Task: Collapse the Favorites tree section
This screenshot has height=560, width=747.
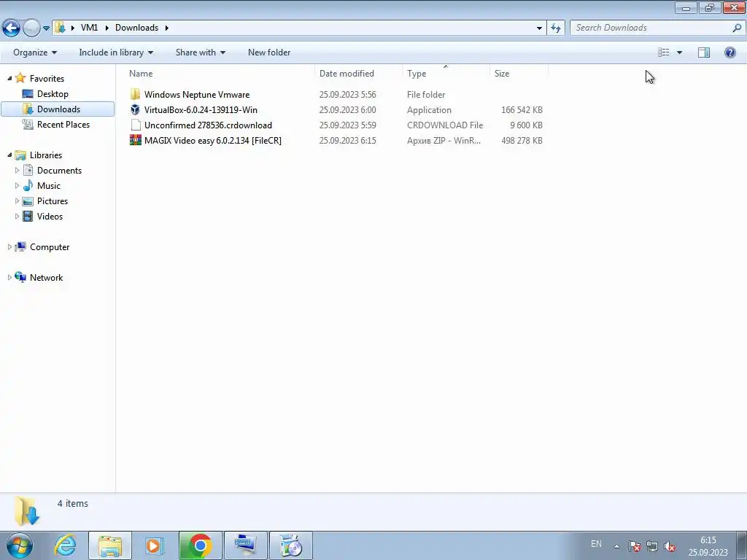Action: click(9, 78)
